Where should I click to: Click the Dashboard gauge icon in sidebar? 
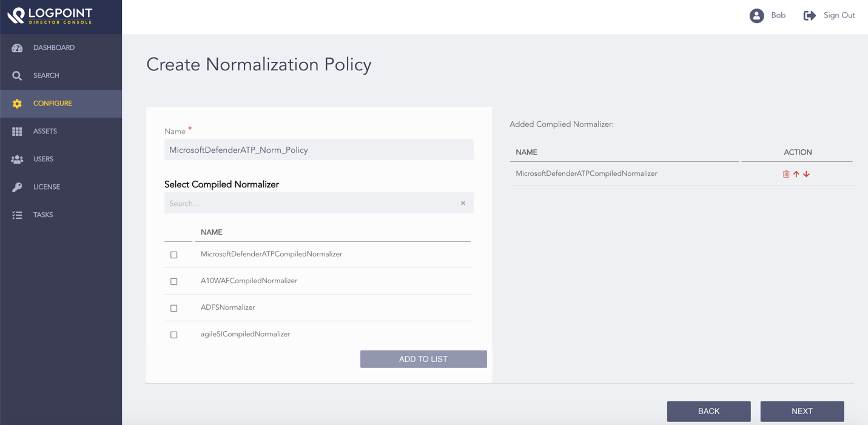[17, 48]
